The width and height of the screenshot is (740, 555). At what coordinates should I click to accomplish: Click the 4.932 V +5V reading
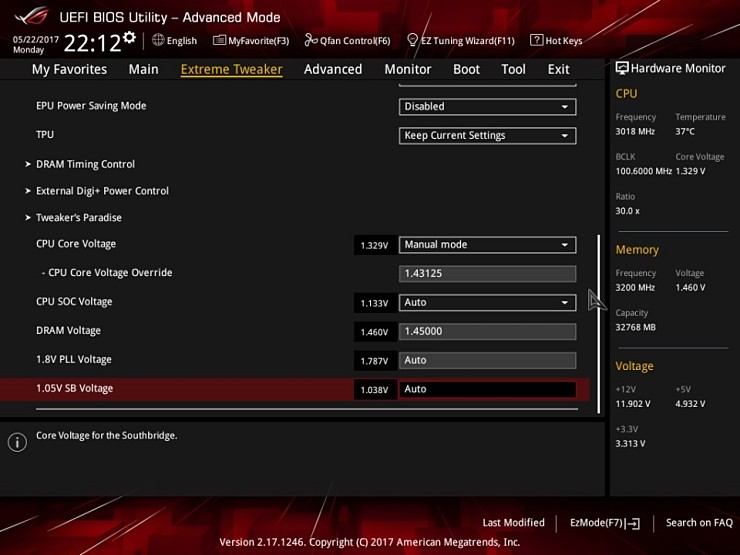pos(690,404)
